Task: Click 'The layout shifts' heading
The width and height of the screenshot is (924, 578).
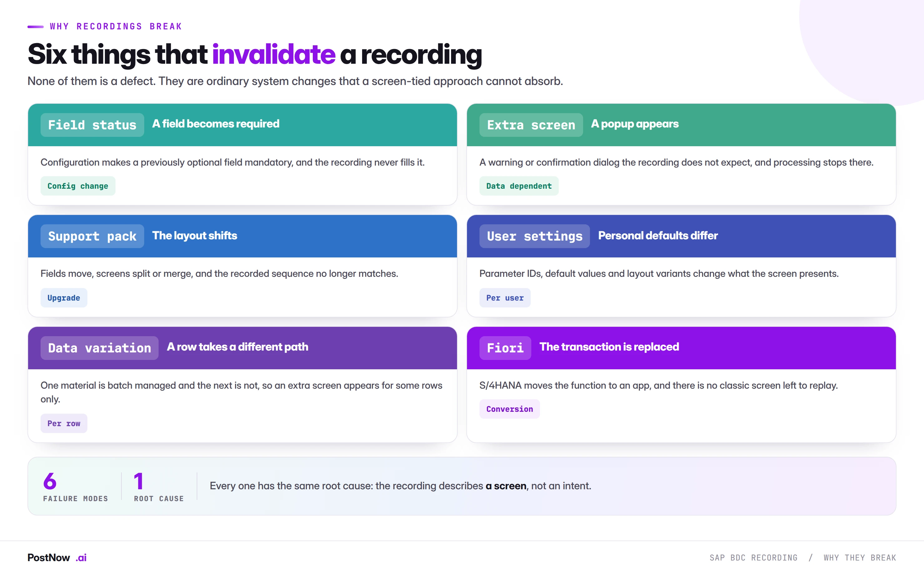Action: (x=195, y=236)
